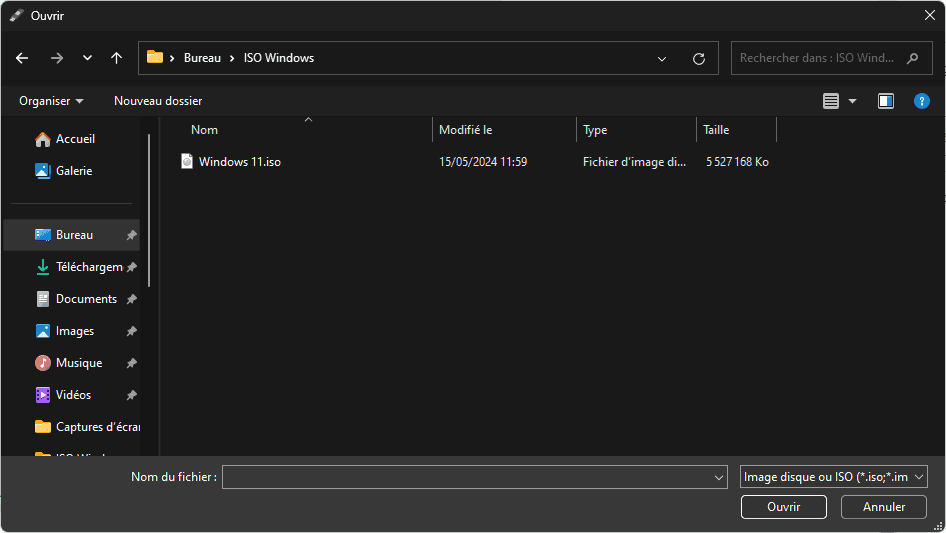Open Documents in the sidebar

point(71,299)
